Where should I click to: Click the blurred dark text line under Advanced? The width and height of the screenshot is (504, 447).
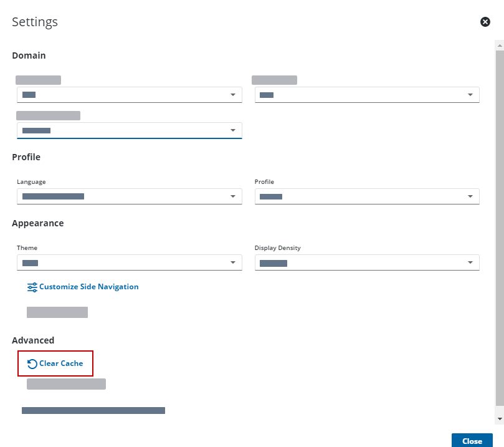tap(93, 410)
